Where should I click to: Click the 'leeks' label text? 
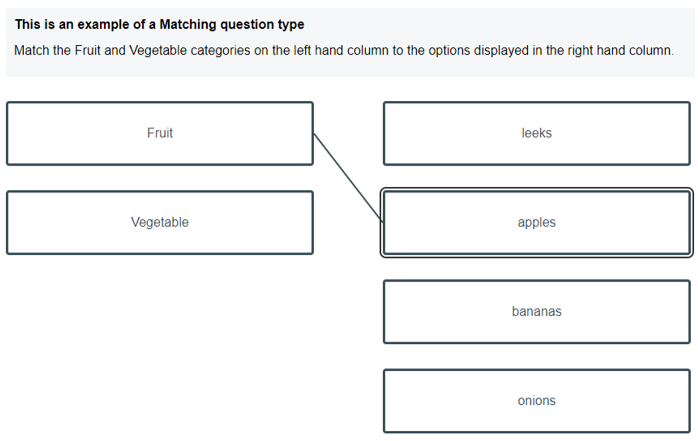coord(537,133)
